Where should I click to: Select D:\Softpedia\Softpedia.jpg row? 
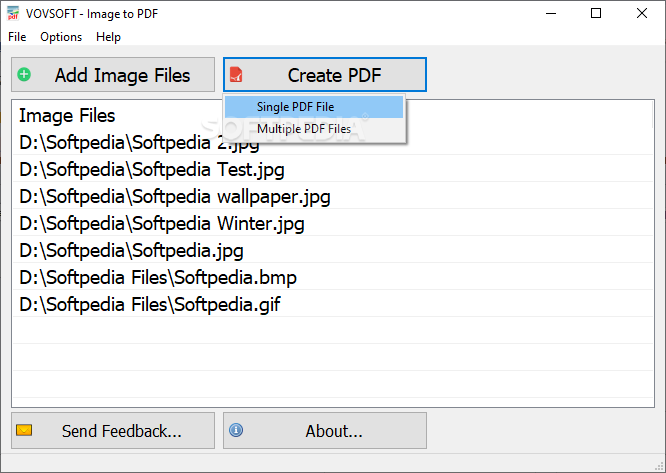pos(333,251)
